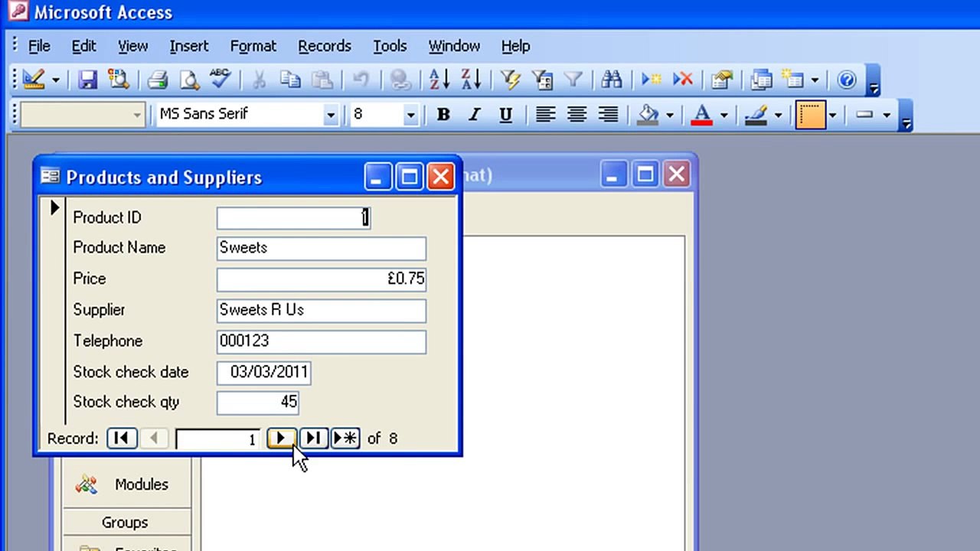Click the Copy icon
This screenshot has height=551, width=980.
pyautogui.click(x=290, y=80)
